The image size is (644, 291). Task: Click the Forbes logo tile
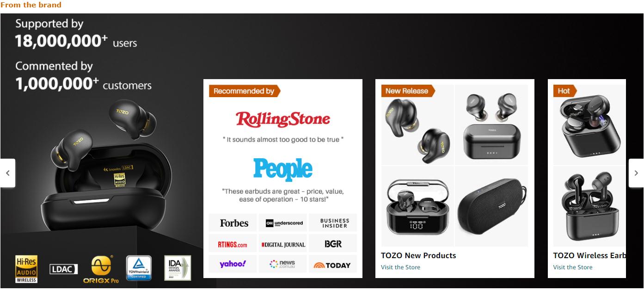[233, 223]
